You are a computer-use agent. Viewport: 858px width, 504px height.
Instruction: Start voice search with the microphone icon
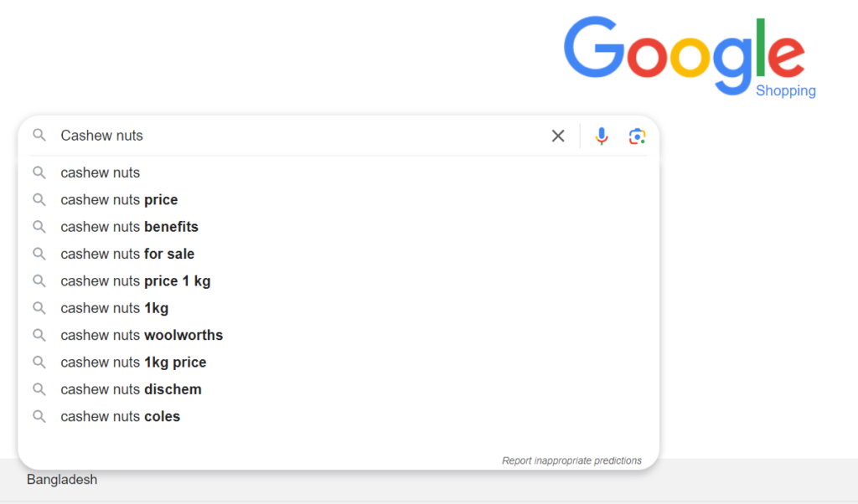pyautogui.click(x=602, y=136)
